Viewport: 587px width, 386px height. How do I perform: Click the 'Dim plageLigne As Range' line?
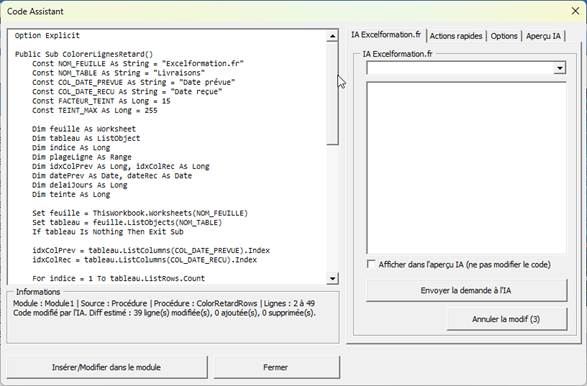click(82, 157)
